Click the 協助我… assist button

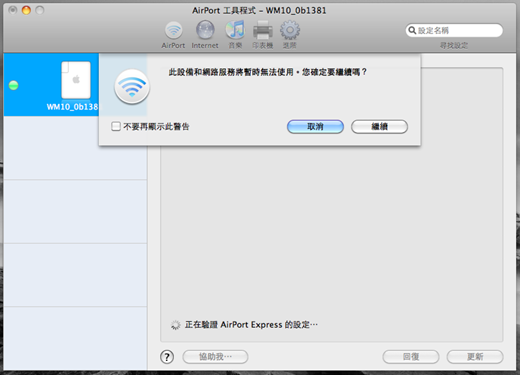tap(215, 357)
